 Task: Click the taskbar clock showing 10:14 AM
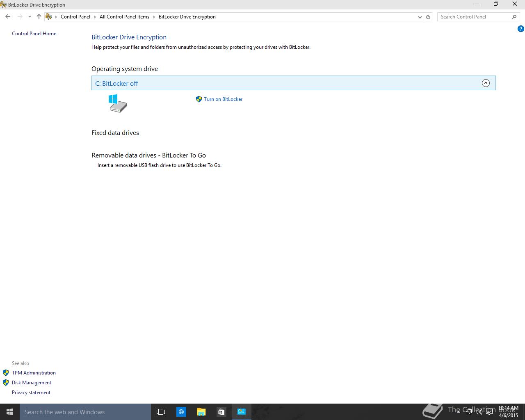[509, 412]
